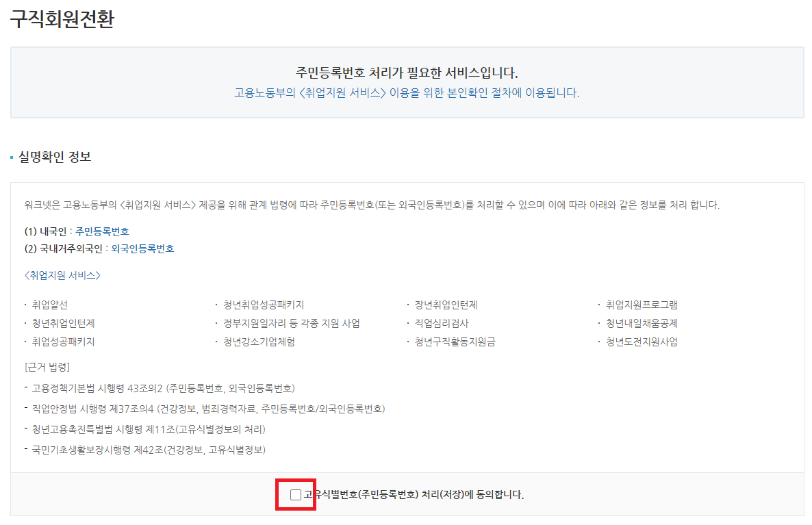Enable the 주민등록번호 처리 동의 checkbox

tap(296, 494)
